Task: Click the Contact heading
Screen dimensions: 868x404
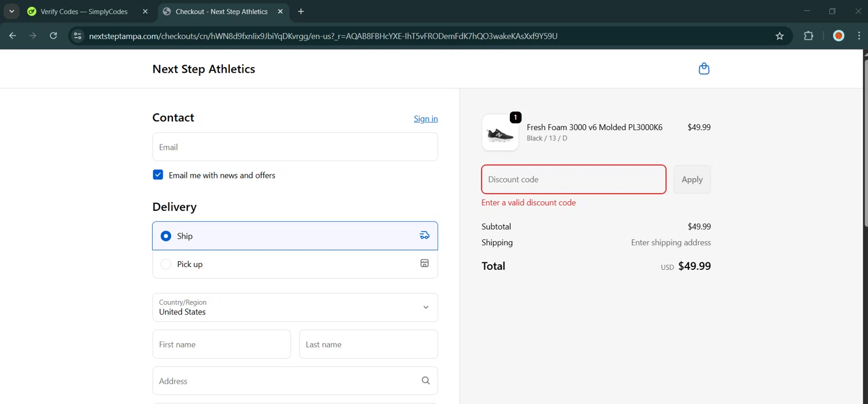Action: click(173, 117)
